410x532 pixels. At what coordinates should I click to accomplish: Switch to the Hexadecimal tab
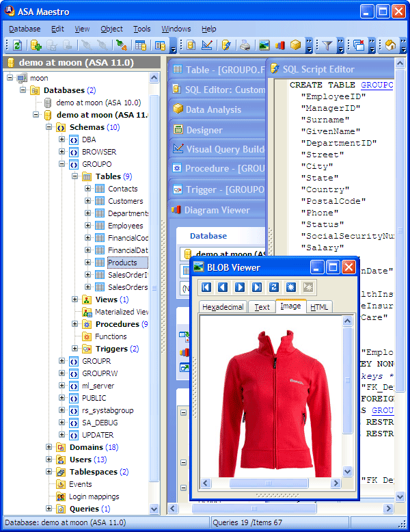(x=223, y=307)
